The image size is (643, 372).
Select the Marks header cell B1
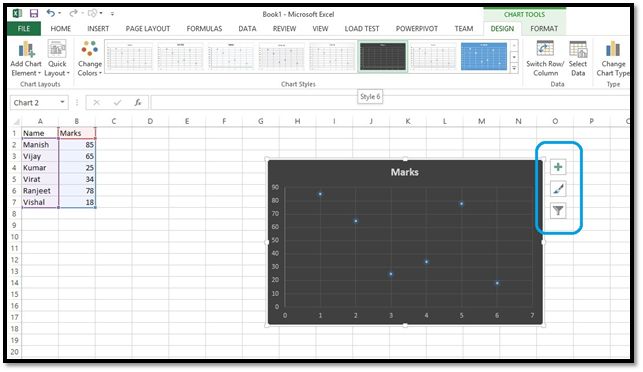[77, 133]
